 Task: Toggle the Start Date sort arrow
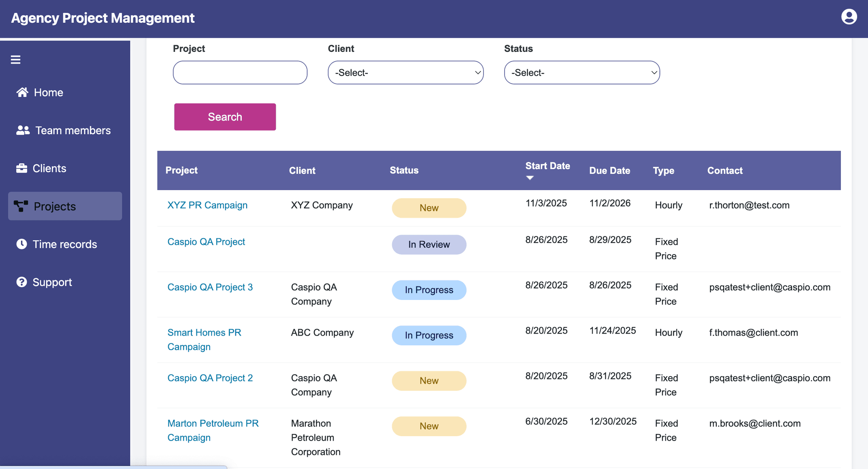(529, 177)
